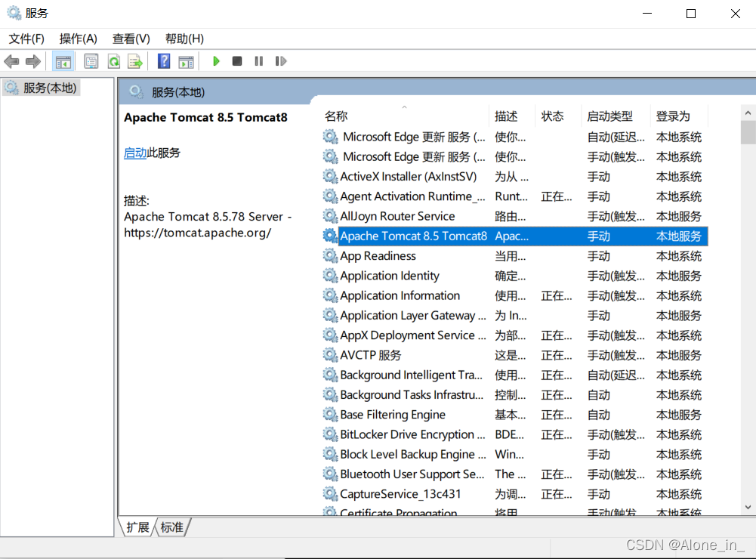
Task: Click the 启动 link to start service
Action: point(135,153)
